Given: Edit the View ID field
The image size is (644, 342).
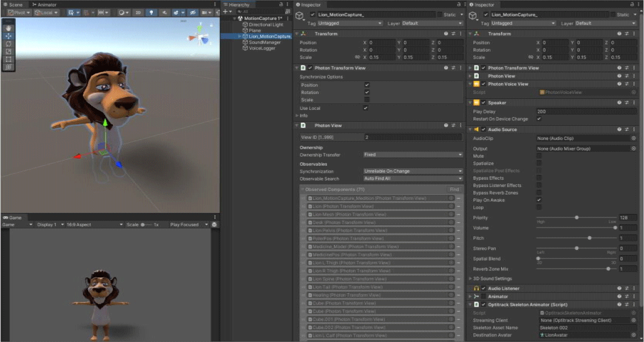Looking at the screenshot, I should point(413,138).
